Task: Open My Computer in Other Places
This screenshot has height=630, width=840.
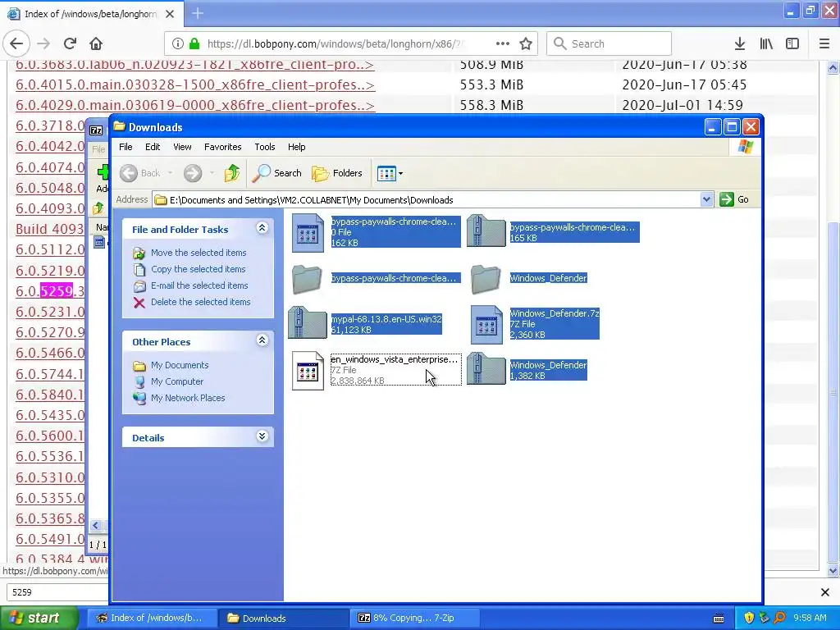Action: (177, 381)
